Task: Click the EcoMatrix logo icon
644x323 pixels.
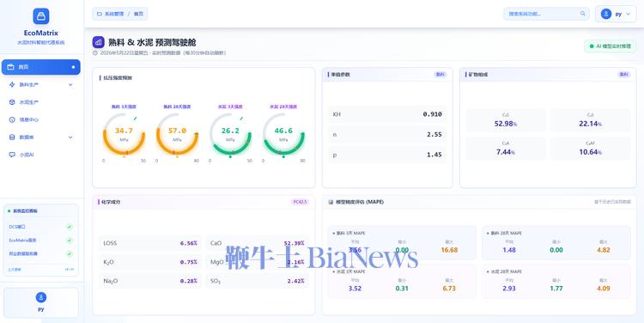Action: coord(40,16)
